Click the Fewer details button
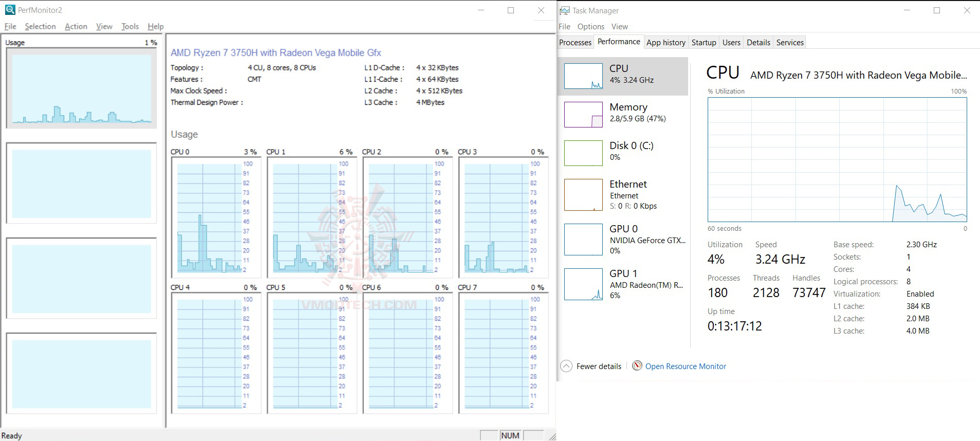Image resolution: width=980 pixels, height=441 pixels. point(591,366)
